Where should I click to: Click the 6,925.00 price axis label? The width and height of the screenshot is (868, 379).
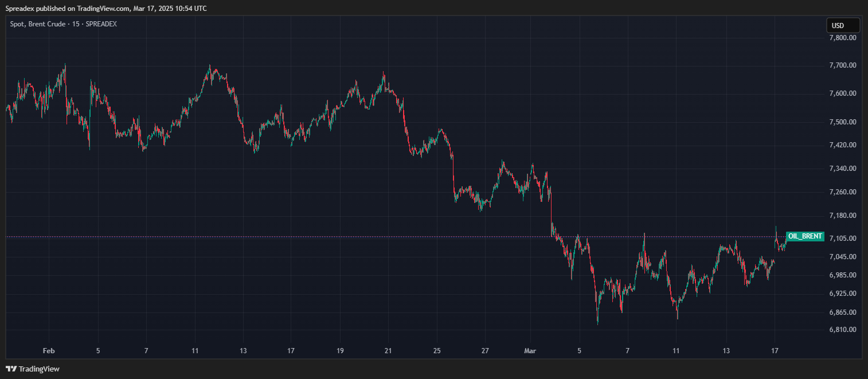pos(843,294)
